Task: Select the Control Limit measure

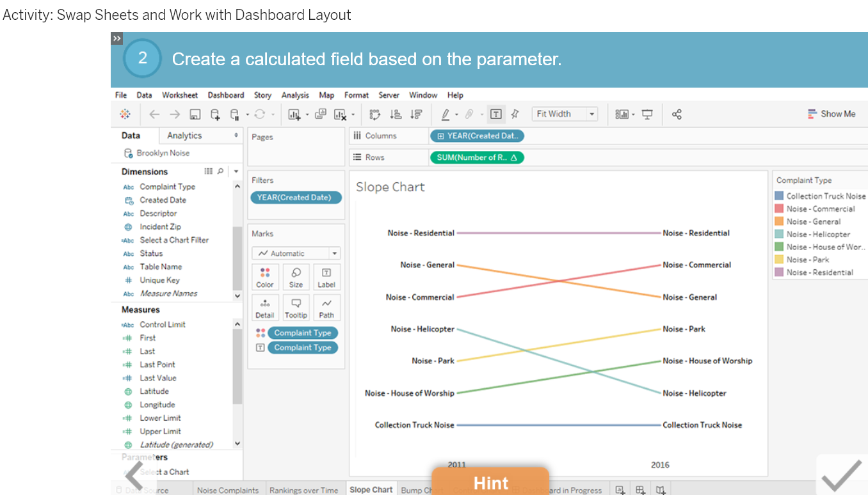Action: coord(163,324)
